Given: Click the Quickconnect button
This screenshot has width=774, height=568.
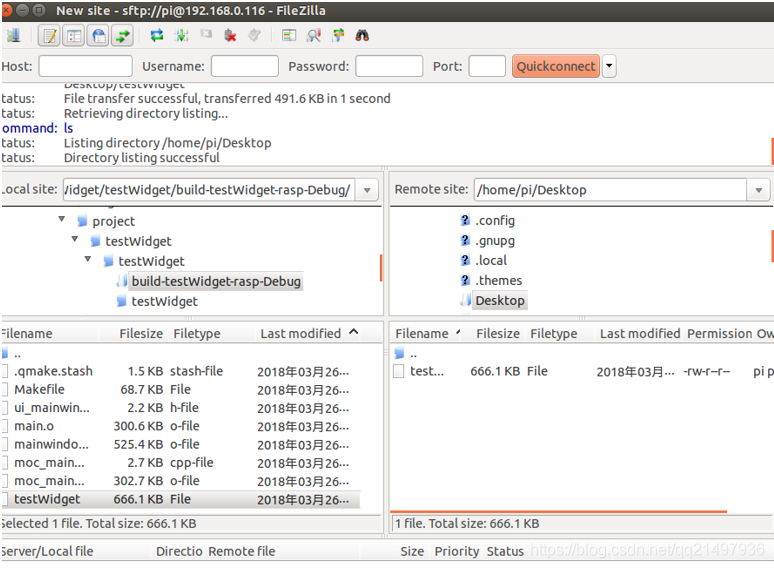Looking at the screenshot, I should pos(556,66).
